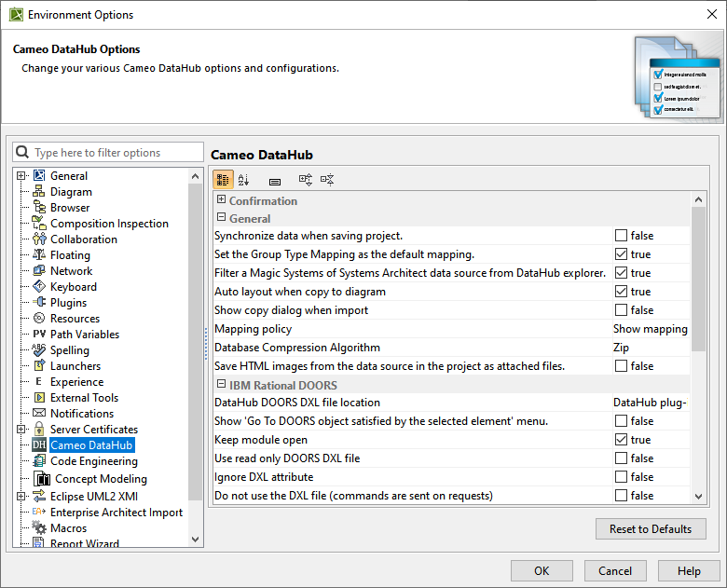Check Show Go To DOORS object menu option
727x588 pixels.
coord(621,420)
